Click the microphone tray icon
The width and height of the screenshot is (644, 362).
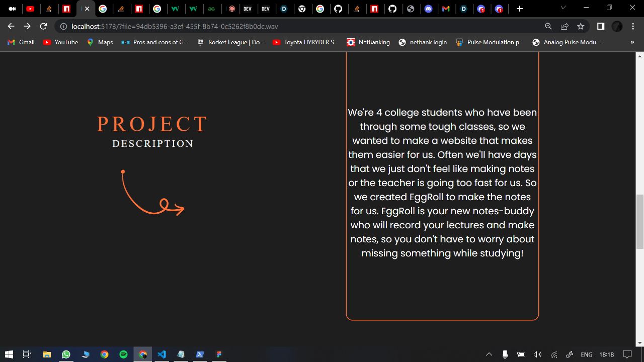tap(505, 354)
